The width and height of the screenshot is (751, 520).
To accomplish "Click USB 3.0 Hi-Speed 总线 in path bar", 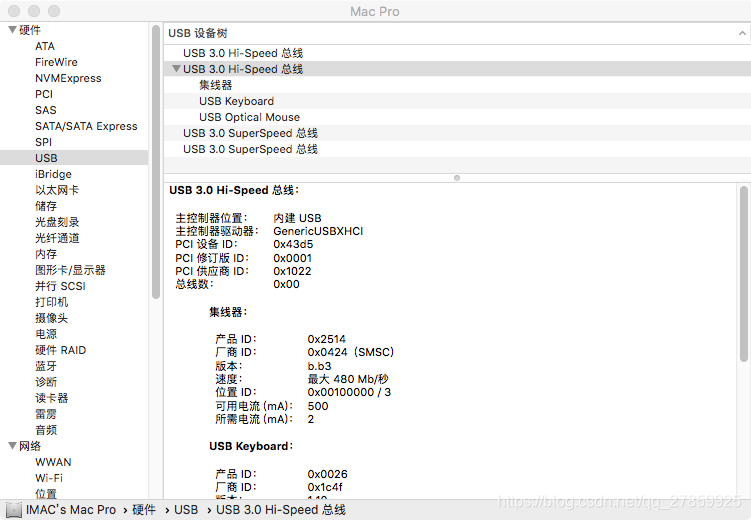I will (281, 510).
